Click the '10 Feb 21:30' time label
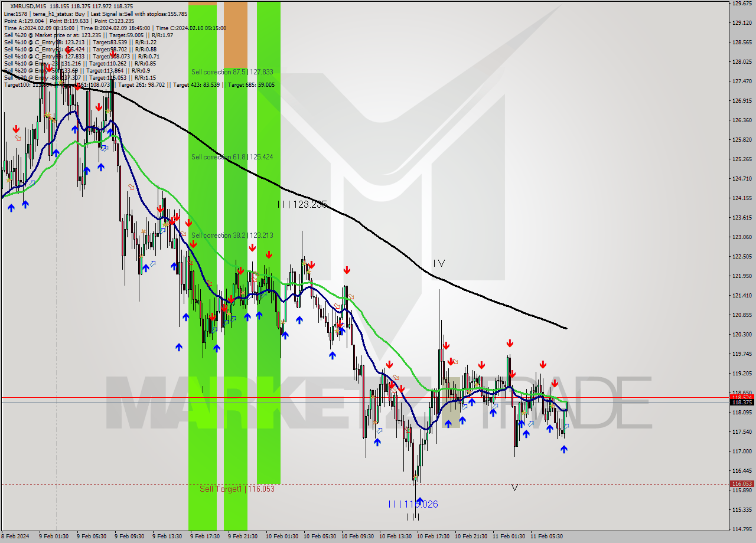 coord(471,537)
